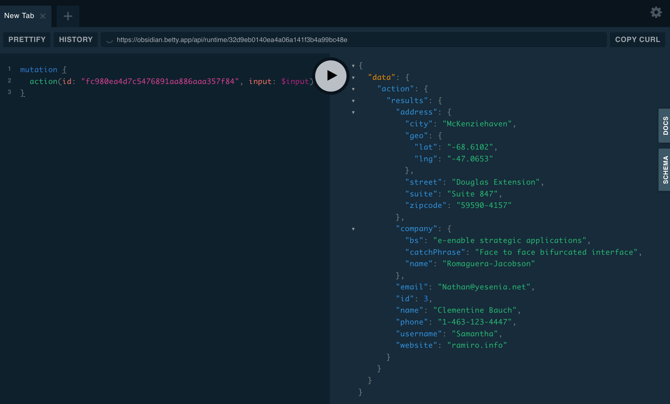Collapse the "company" node arrow

[x=353, y=229]
